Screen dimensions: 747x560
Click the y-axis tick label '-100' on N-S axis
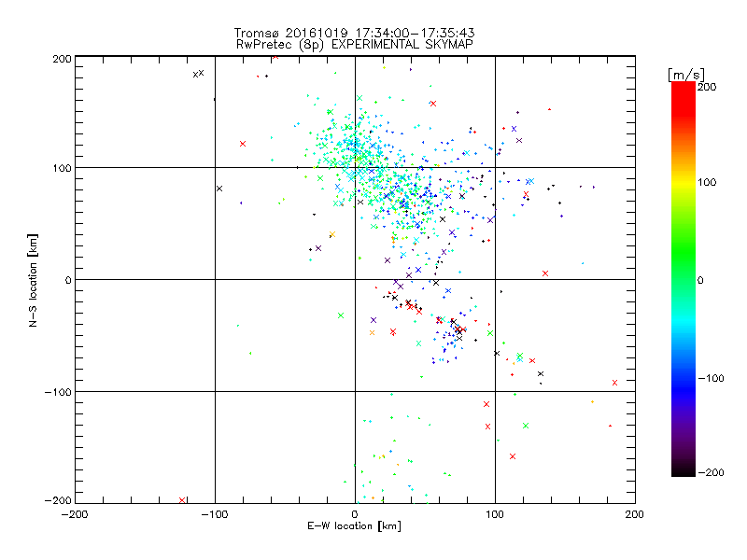point(58,392)
